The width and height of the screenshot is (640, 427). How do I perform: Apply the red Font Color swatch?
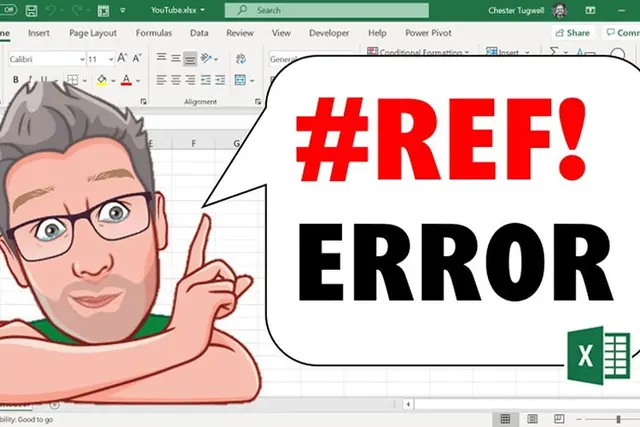tap(126, 80)
